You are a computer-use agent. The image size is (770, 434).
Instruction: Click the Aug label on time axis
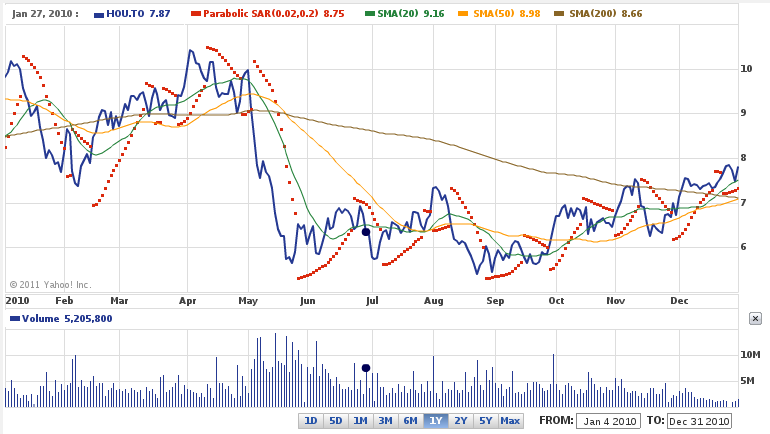(434, 300)
